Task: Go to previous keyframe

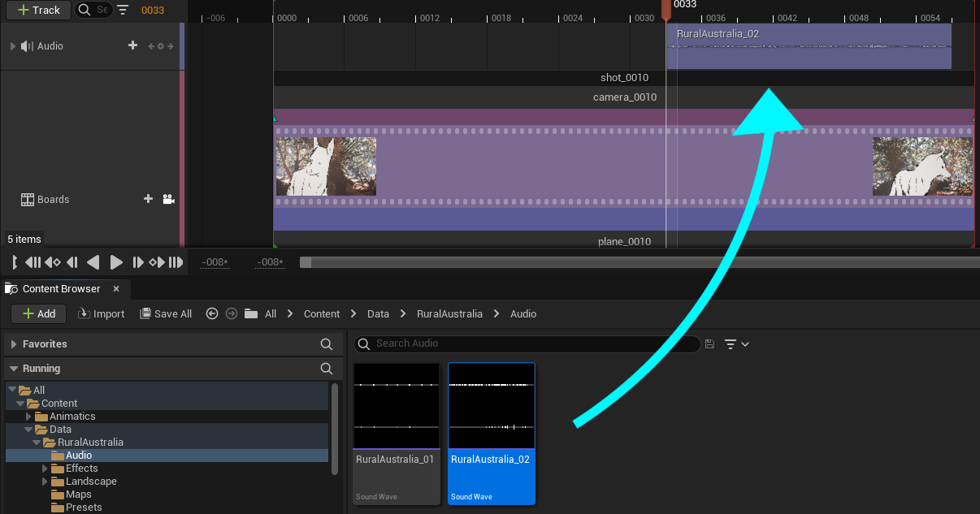Action: 53,262
